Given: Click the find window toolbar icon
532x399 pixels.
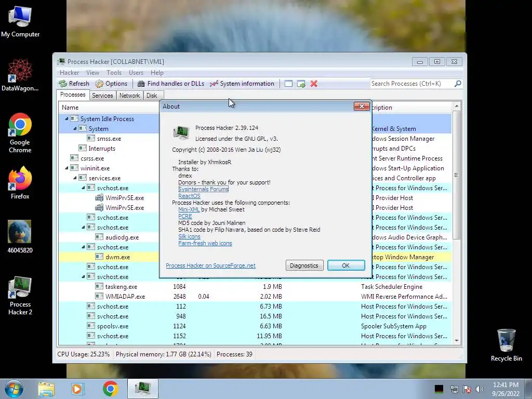Looking at the screenshot, I should pos(288,84).
